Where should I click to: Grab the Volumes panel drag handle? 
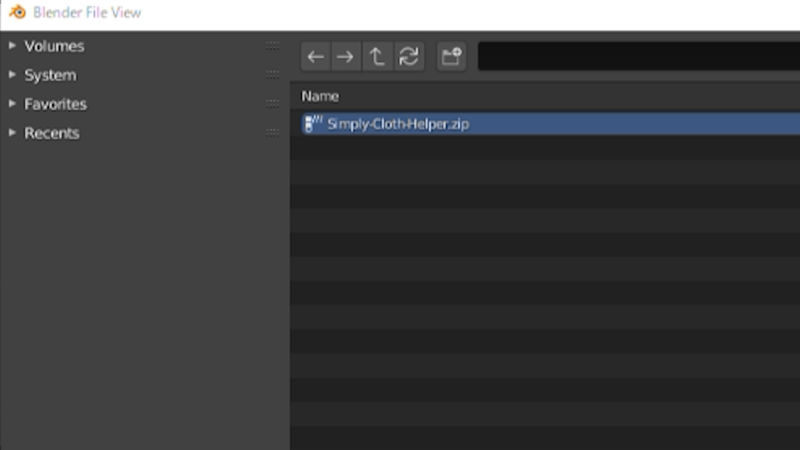tap(272, 46)
